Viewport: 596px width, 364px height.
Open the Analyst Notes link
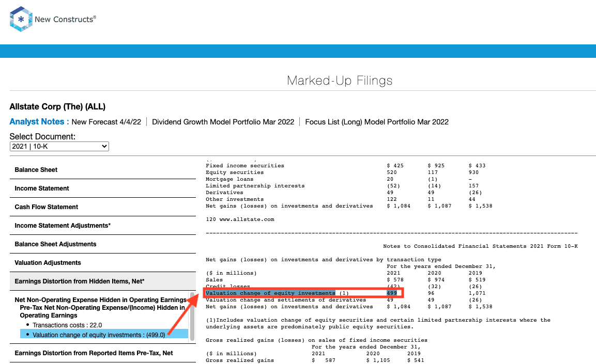39,122
